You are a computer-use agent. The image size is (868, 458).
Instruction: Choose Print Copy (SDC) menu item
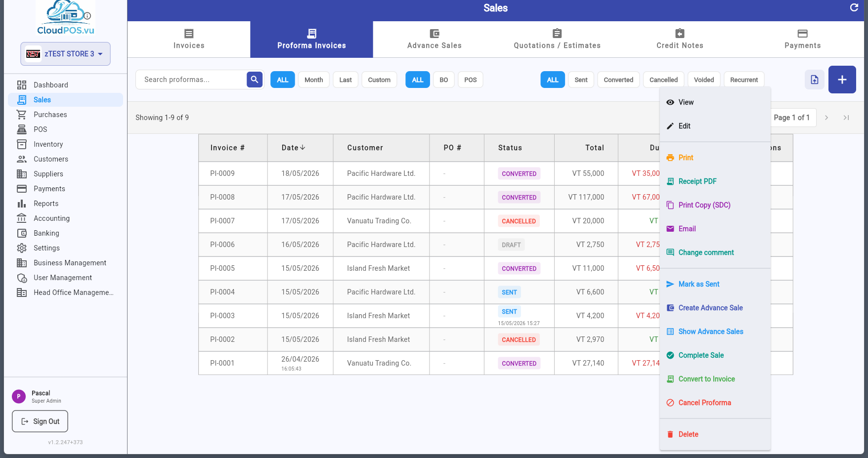(x=715, y=205)
